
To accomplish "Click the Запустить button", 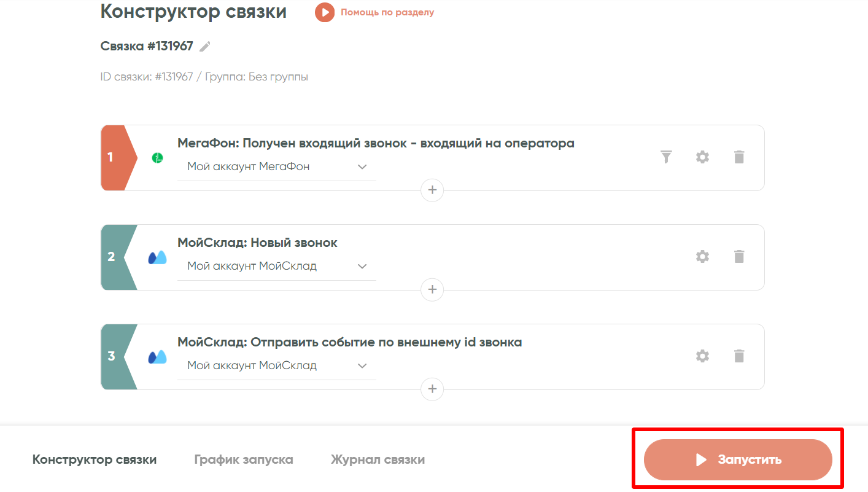I will point(738,459).
